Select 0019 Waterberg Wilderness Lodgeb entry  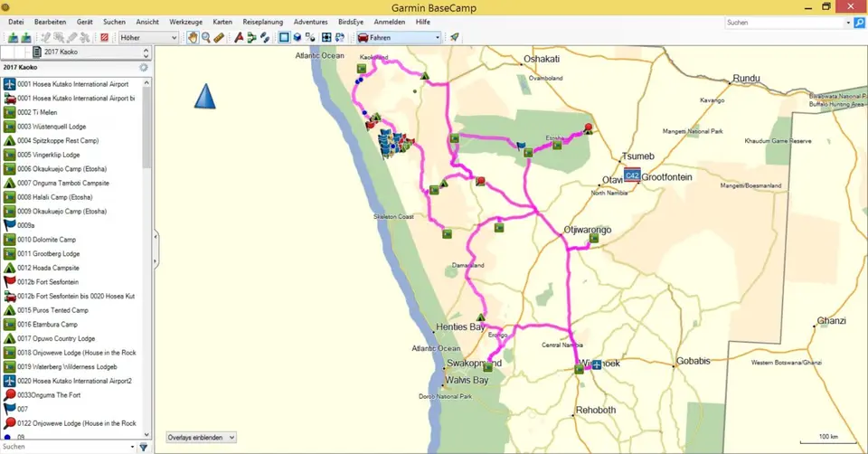click(72, 367)
